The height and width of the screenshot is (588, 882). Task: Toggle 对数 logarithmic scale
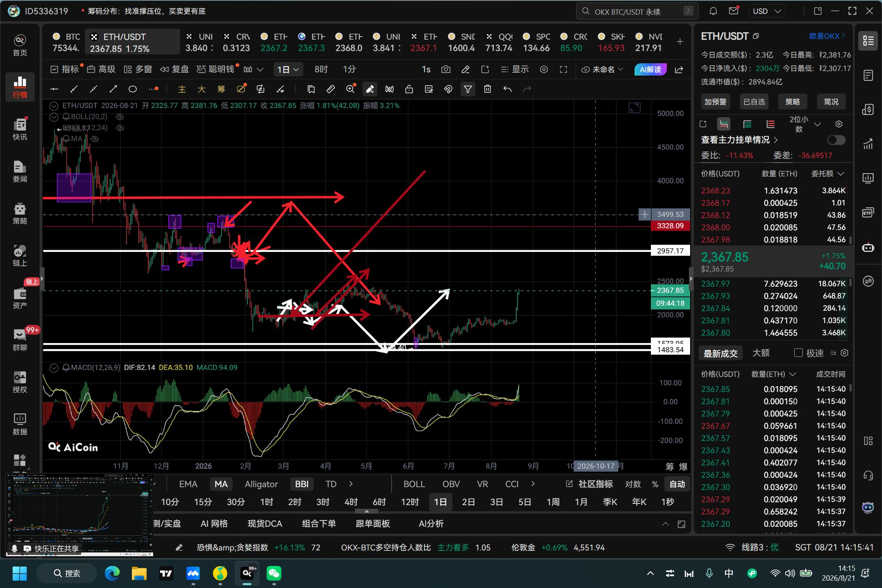click(x=633, y=484)
